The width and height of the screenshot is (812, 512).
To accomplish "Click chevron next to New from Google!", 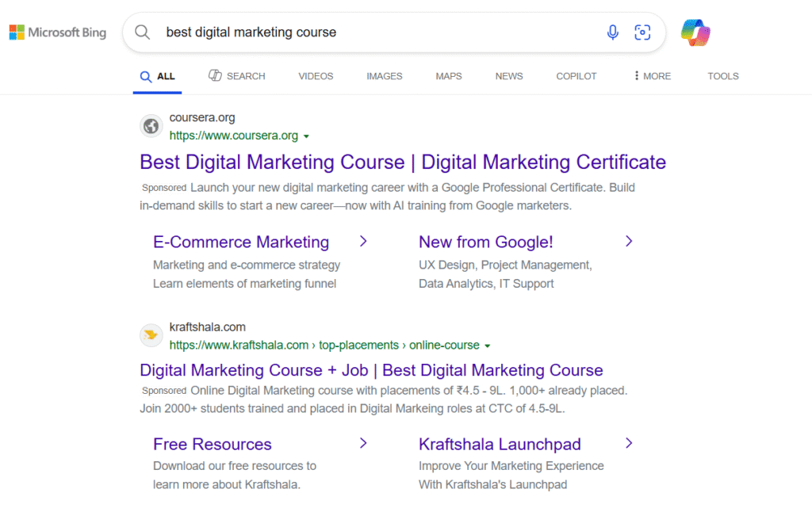I will (629, 241).
